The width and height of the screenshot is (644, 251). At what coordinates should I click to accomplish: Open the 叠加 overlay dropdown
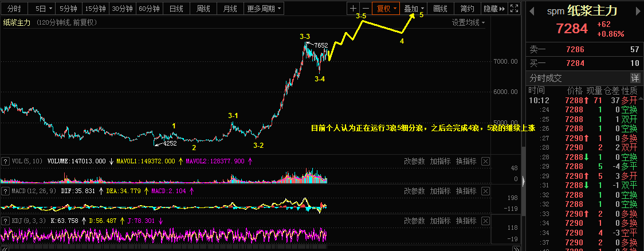(x=414, y=8)
